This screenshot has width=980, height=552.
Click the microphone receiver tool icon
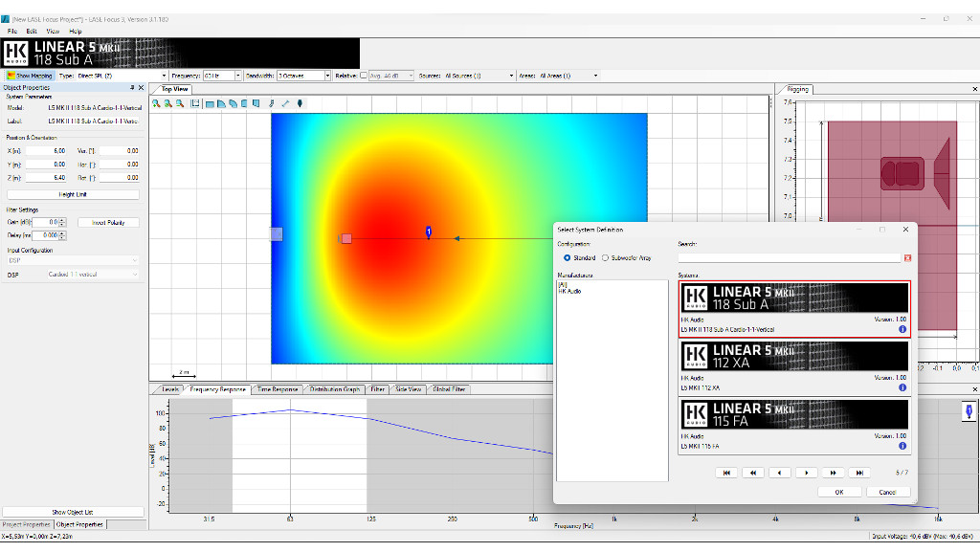(x=300, y=103)
